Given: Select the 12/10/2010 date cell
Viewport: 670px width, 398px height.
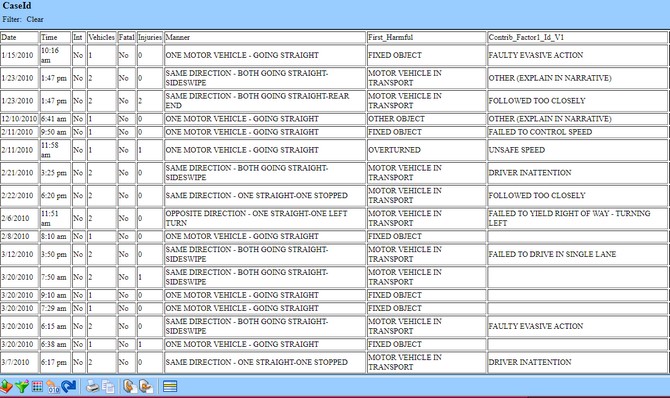Looking at the screenshot, I should tap(19, 119).
